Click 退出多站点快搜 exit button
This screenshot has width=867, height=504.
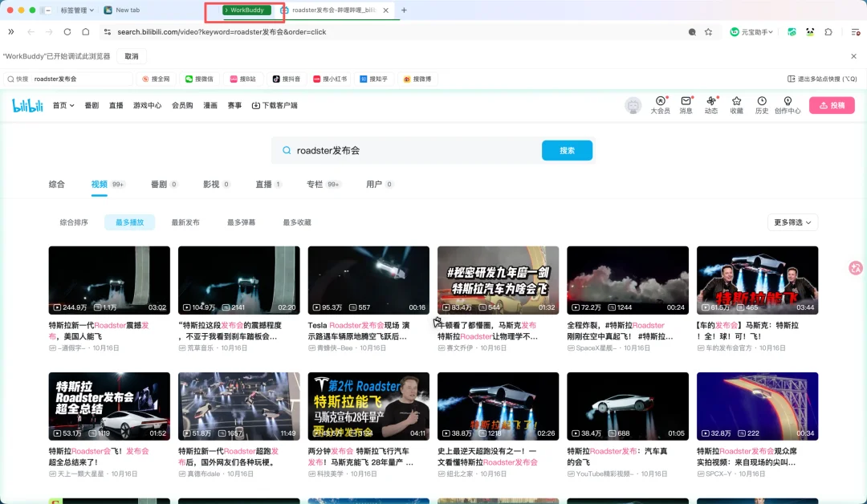pyautogui.click(x=822, y=79)
